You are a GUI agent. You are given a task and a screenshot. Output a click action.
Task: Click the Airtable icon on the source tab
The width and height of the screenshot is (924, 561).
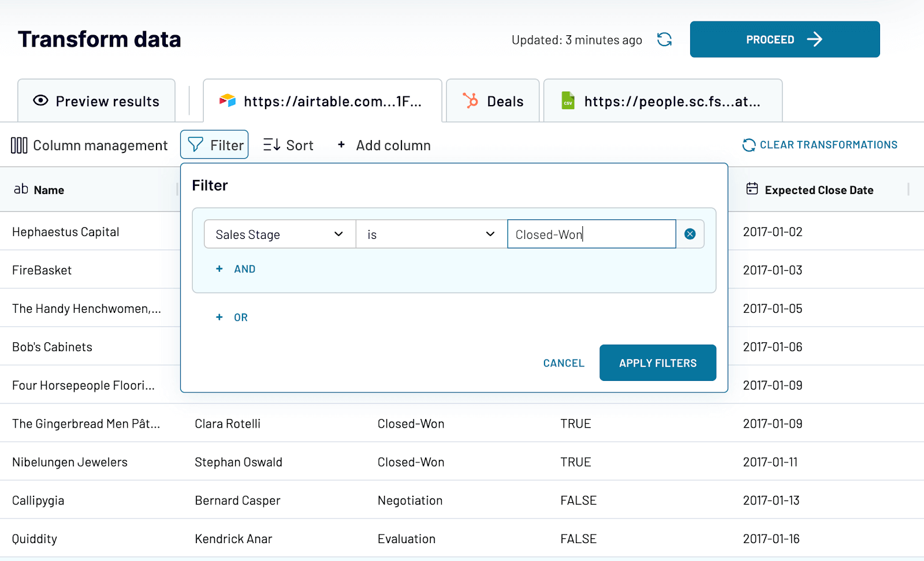coord(228,100)
